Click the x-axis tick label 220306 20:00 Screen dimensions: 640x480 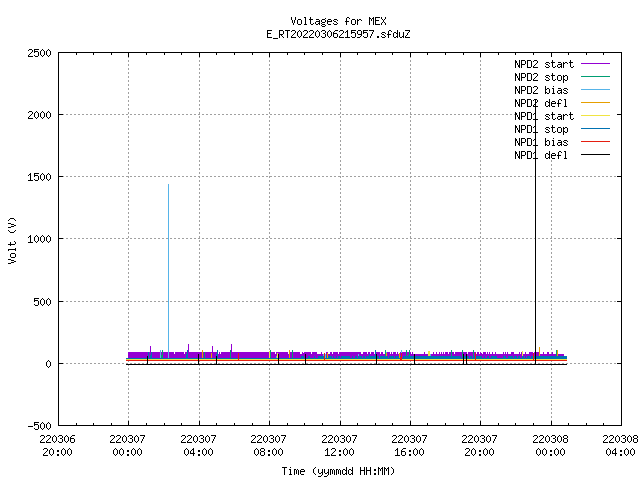pyautogui.click(x=58, y=446)
